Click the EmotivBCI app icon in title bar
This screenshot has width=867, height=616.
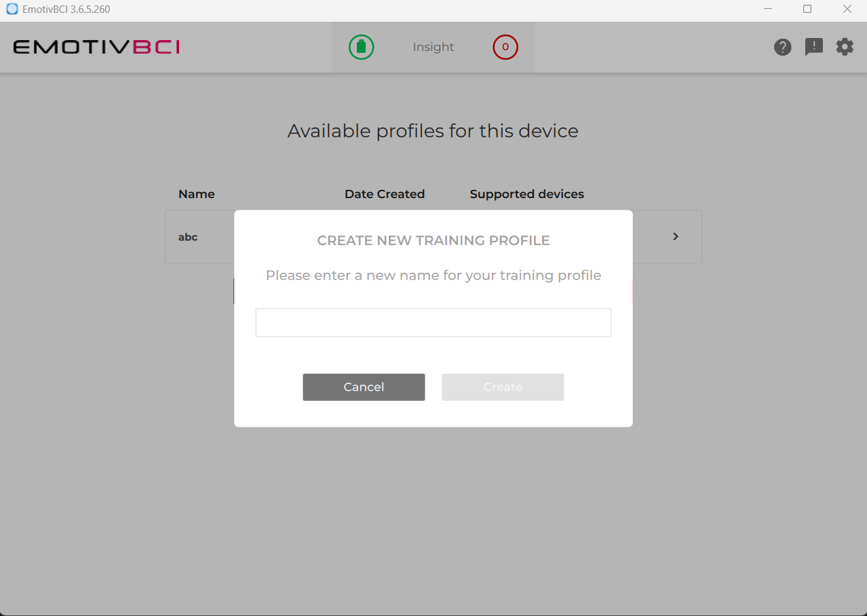pyautogui.click(x=12, y=9)
